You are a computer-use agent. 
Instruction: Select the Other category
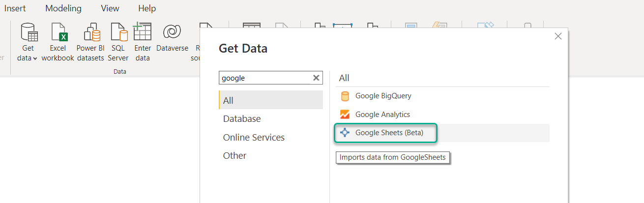pyautogui.click(x=271, y=155)
